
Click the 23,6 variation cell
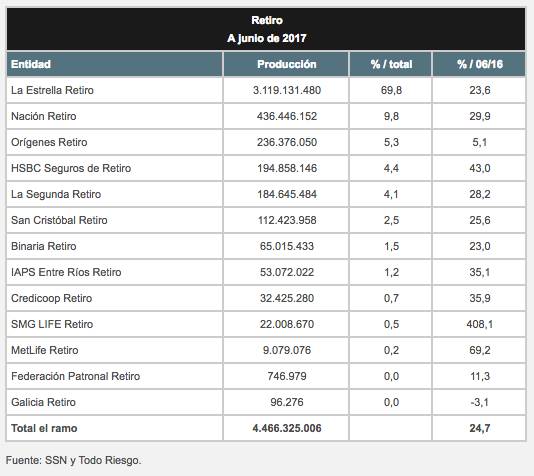click(479, 90)
